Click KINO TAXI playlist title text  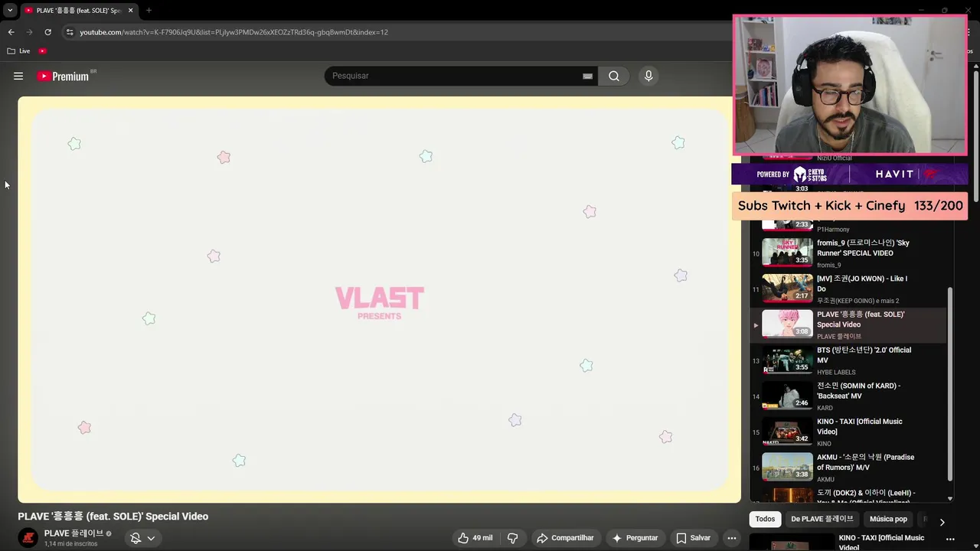(x=859, y=426)
